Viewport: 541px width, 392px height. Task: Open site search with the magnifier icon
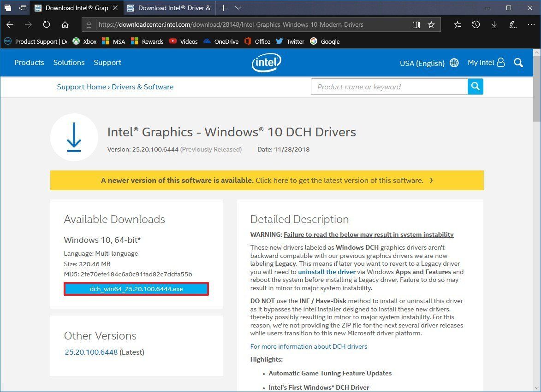click(518, 62)
